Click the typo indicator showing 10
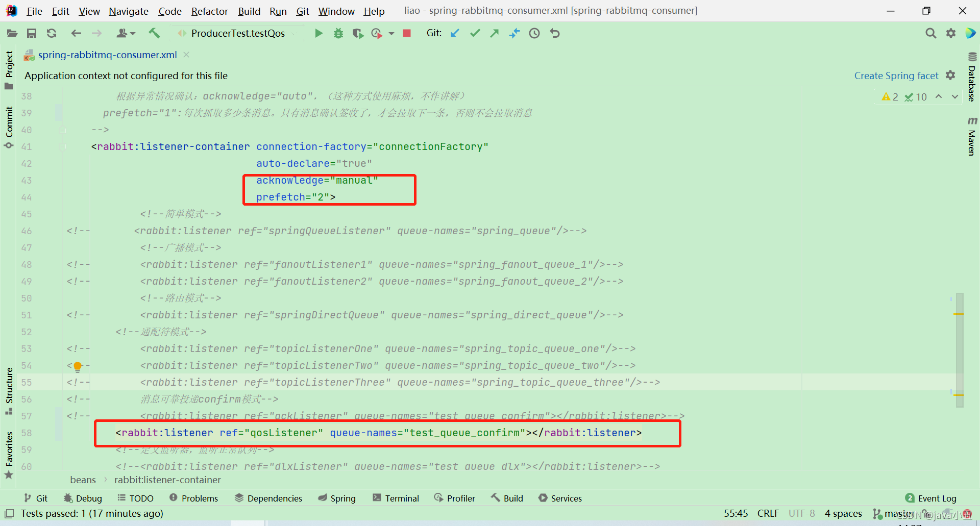Viewport: 980px width, 526px height. pyautogui.click(x=916, y=97)
